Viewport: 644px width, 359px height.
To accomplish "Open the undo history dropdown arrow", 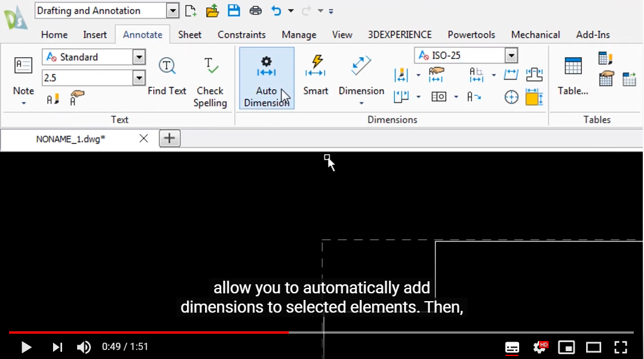I will click(x=291, y=11).
